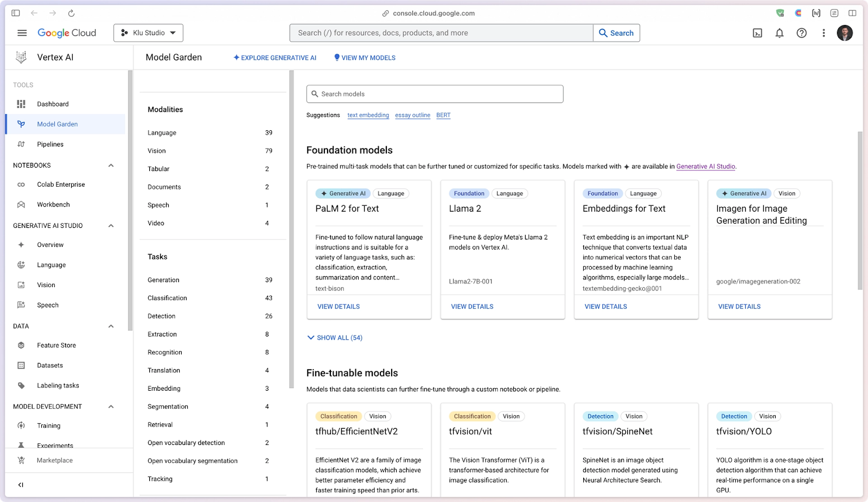Open the navigation hamburger menu

coord(22,33)
